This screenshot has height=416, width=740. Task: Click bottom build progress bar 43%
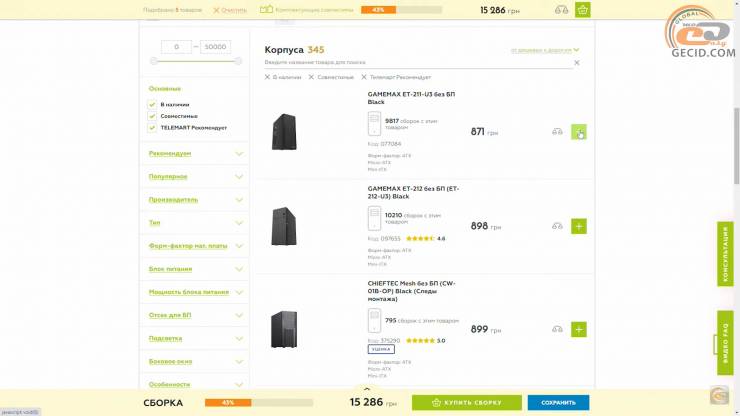click(x=259, y=403)
